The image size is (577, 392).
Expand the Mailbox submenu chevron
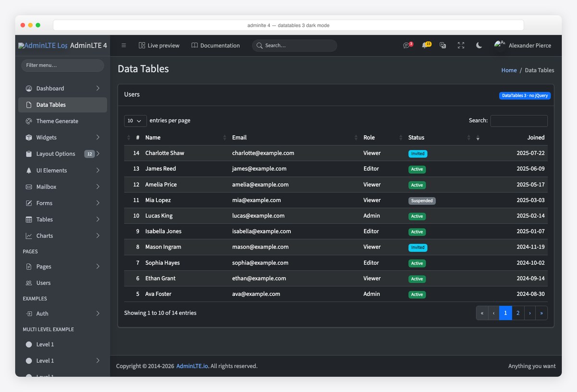(x=98, y=187)
